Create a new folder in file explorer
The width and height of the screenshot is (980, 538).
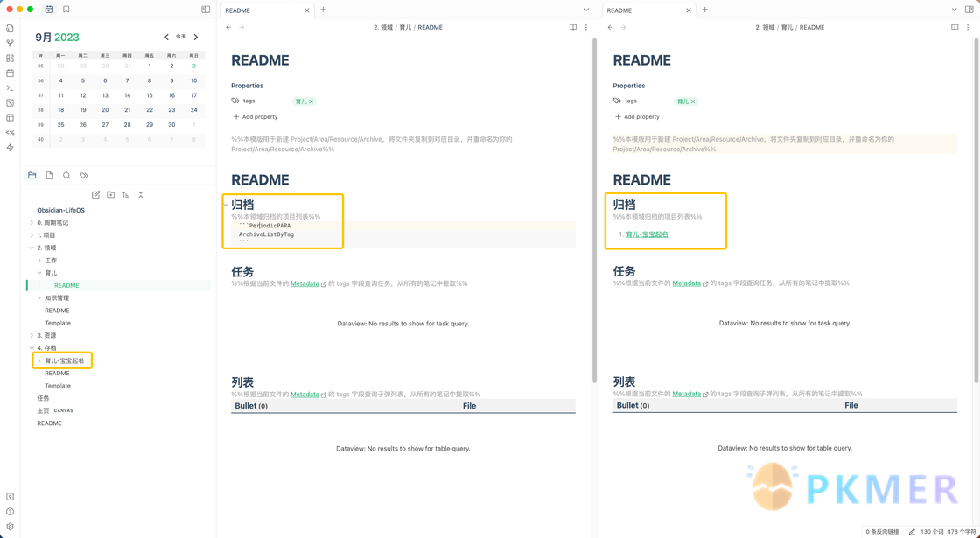110,195
